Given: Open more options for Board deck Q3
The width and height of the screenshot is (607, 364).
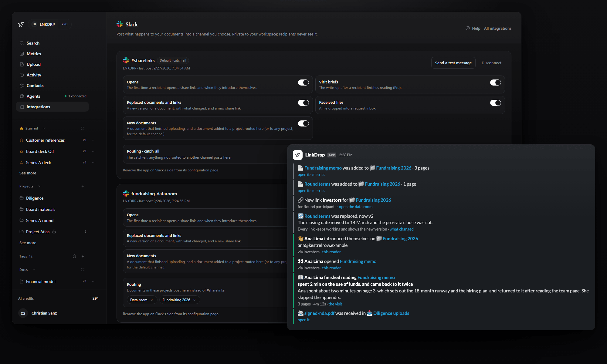Looking at the screenshot, I should (94, 151).
